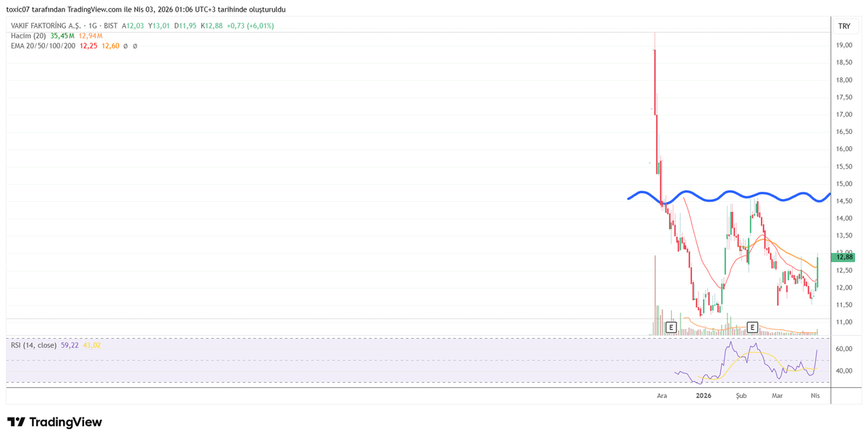Image resolution: width=868 pixels, height=440 pixels.
Task: Click the toxic07 TradingView.com caption text
Action: click(x=147, y=9)
